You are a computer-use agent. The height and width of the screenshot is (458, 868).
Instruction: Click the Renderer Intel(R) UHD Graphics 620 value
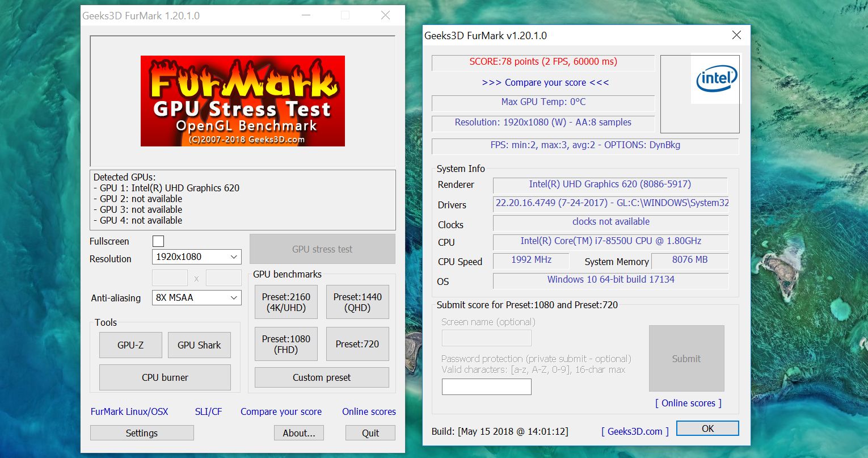[610, 184]
